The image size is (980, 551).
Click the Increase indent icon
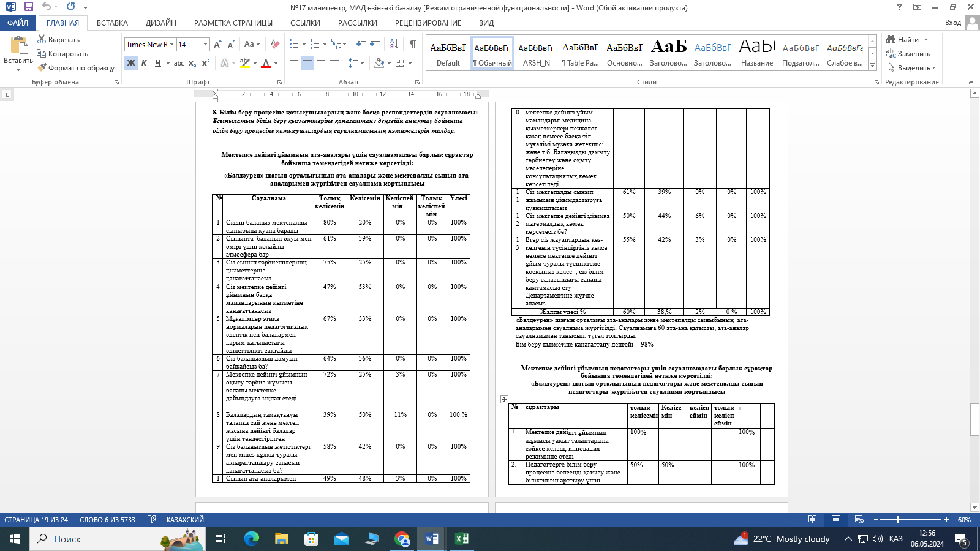click(x=375, y=44)
